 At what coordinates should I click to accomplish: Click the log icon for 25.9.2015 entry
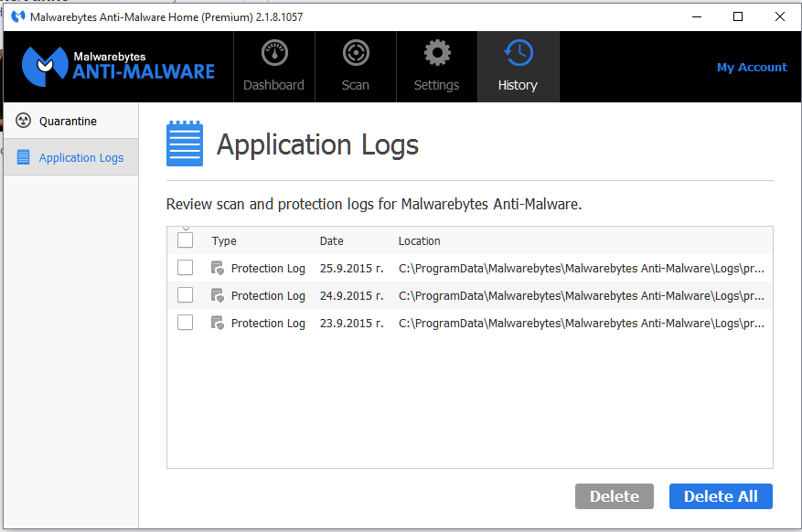pyautogui.click(x=218, y=268)
